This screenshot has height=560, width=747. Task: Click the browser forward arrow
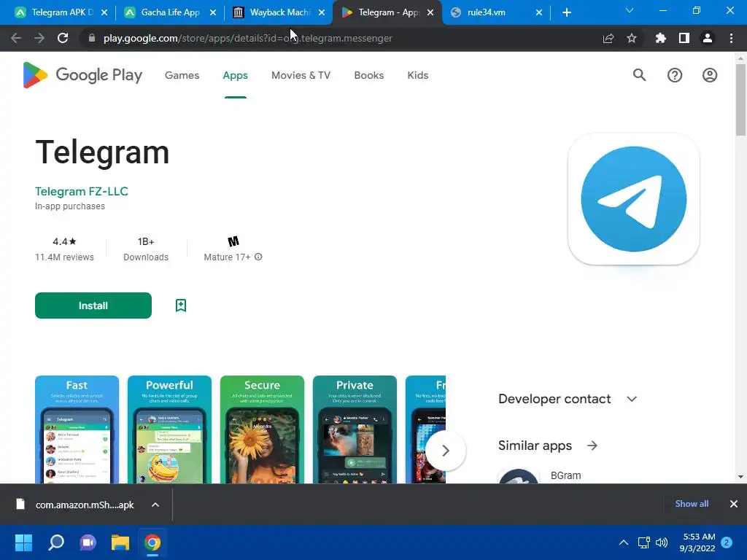tap(39, 38)
